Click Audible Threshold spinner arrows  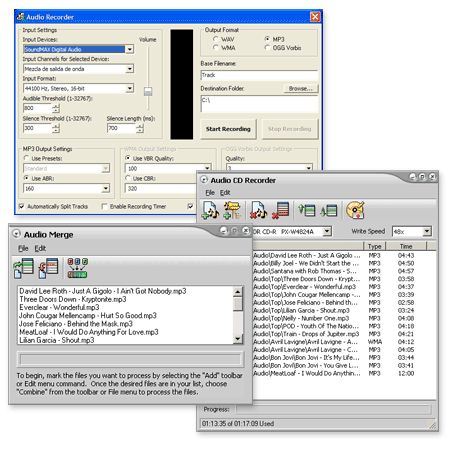click(56, 108)
